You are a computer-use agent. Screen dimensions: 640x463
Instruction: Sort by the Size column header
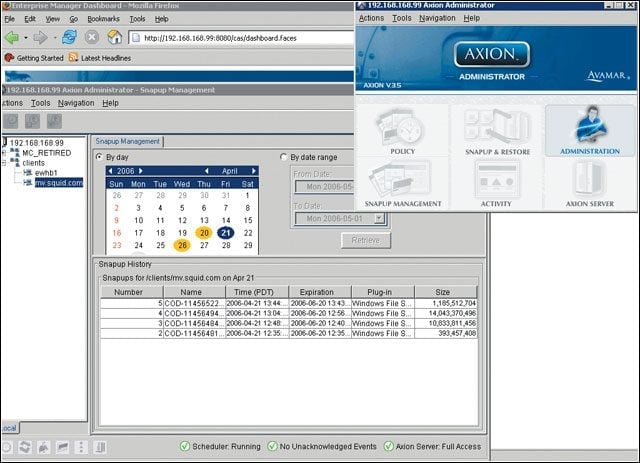click(445, 292)
